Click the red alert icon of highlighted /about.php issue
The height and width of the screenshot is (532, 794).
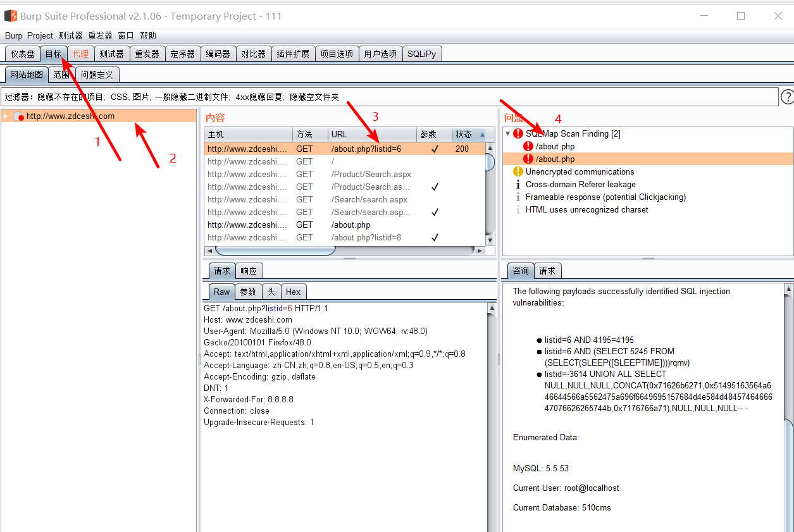click(x=528, y=159)
